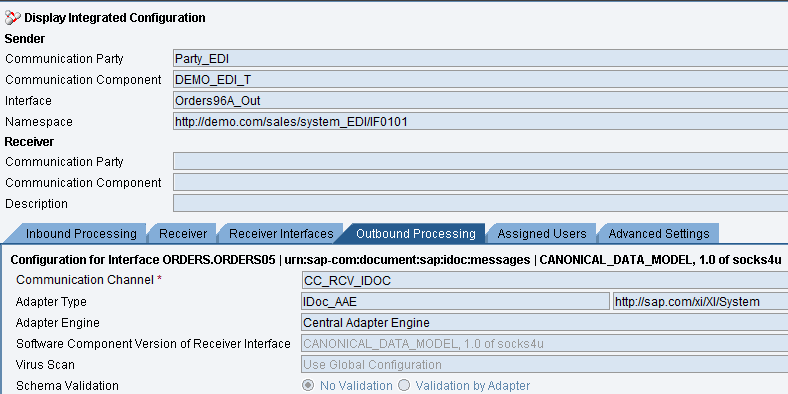Click the IDoc_AAE Adapter Type field
Screen dimensions: 788x394
tap(455, 302)
